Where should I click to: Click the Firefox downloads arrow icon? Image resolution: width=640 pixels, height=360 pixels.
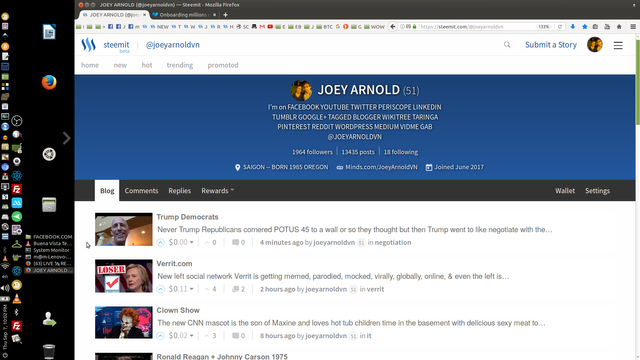573,27
